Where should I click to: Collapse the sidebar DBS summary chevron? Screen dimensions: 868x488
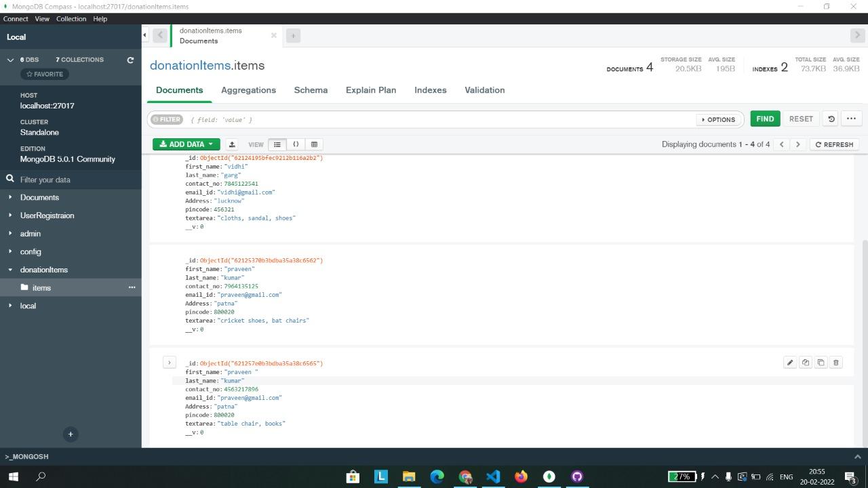[x=10, y=60]
